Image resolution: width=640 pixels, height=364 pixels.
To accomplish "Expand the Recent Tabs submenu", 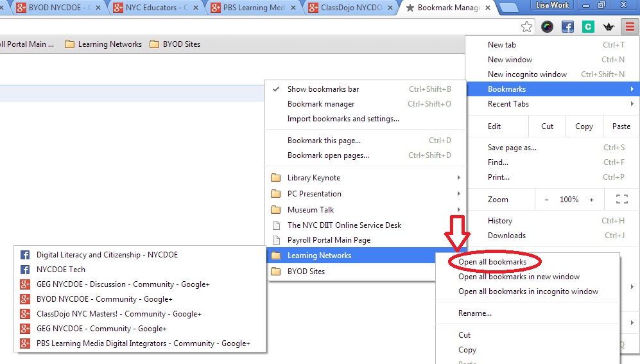I will [553, 103].
